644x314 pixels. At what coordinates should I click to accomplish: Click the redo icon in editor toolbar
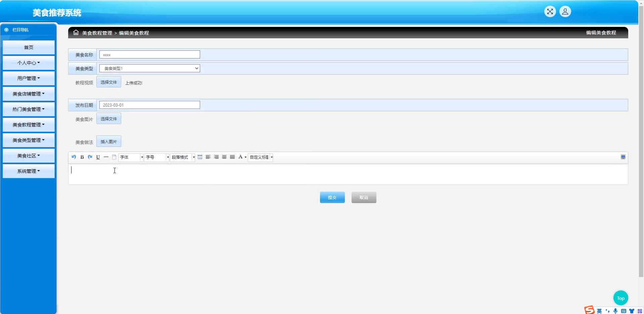pos(90,157)
